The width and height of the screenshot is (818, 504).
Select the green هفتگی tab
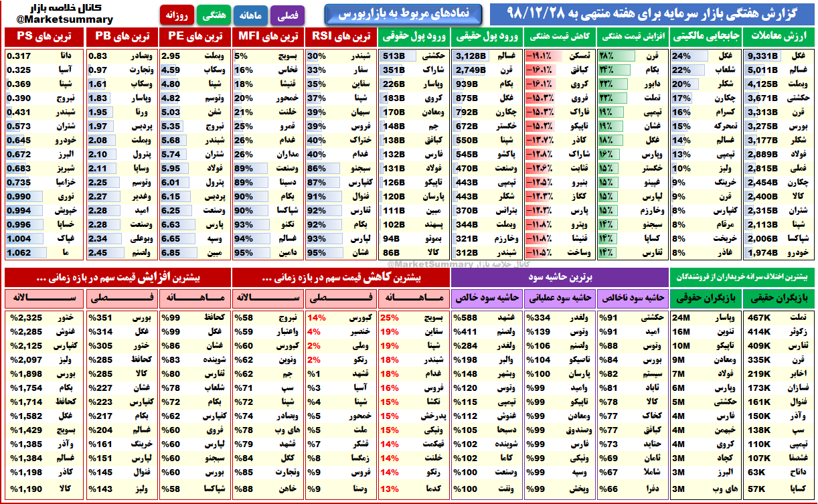(x=214, y=14)
